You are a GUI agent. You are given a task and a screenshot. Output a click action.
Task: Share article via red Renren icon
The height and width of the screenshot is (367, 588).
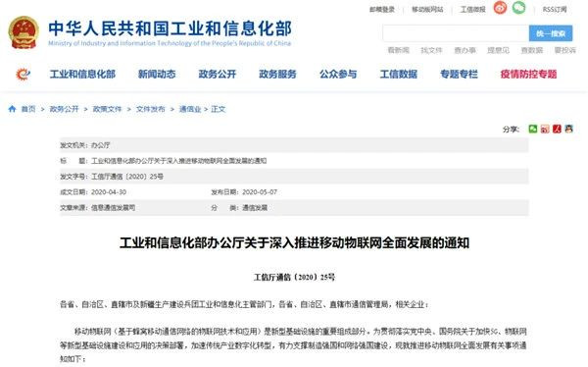pyautogui.click(x=557, y=129)
